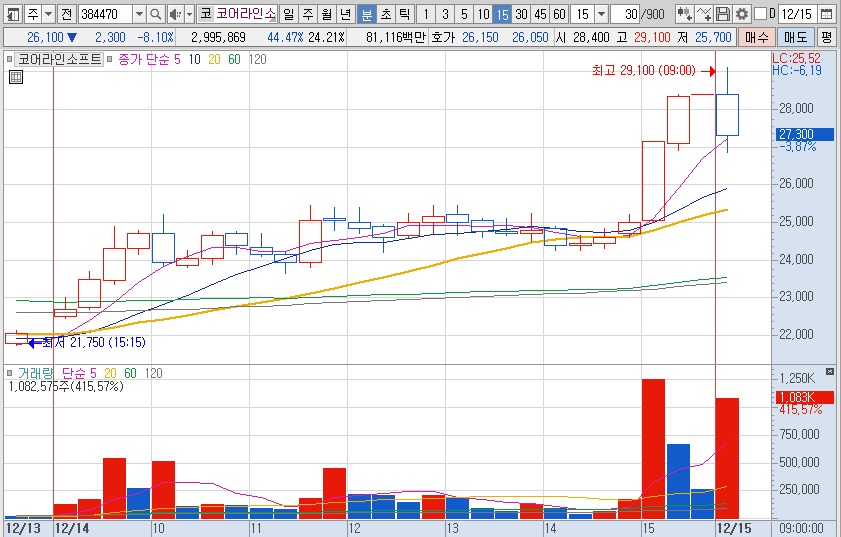
Task: Click the low price 25,700 in quote bar
Action: (713, 38)
